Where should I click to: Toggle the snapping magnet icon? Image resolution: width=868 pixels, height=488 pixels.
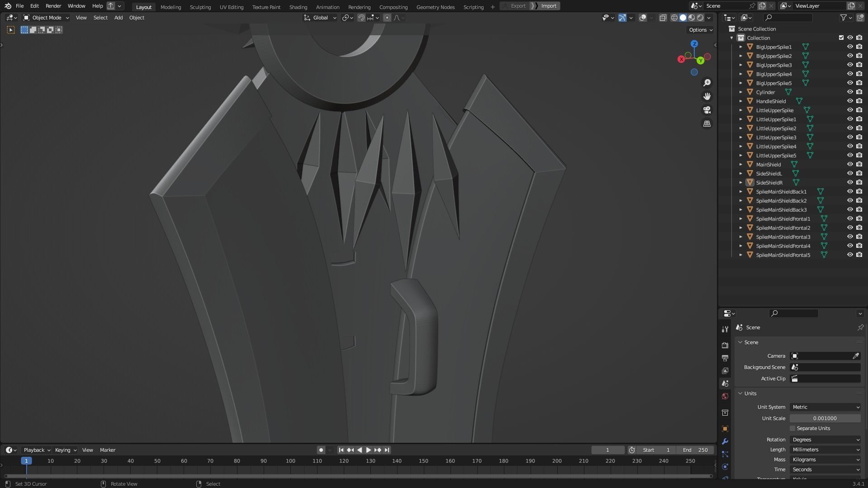pos(361,18)
